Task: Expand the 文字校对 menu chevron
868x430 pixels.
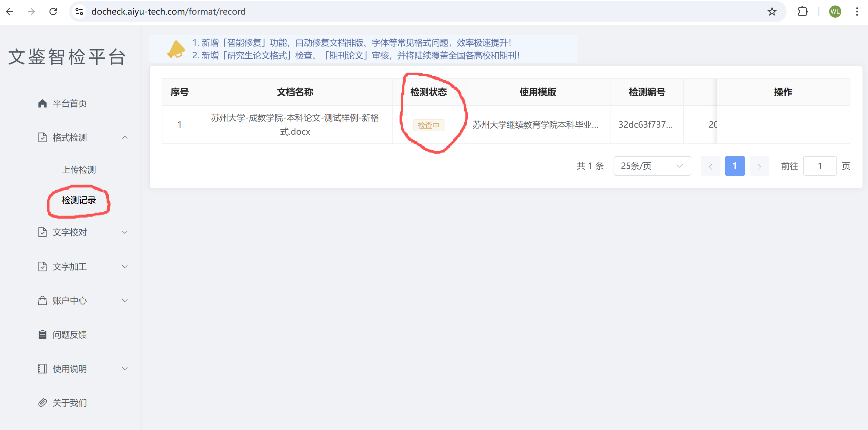Action: pyautogui.click(x=125, y=232)
